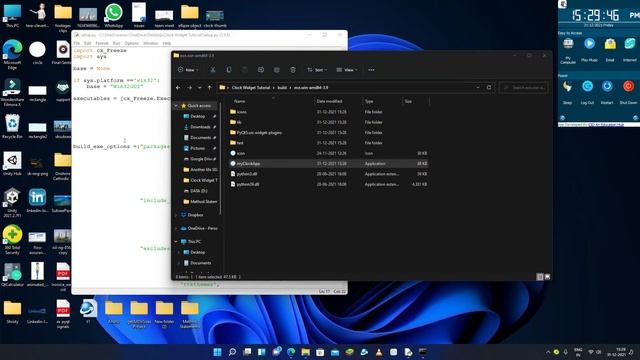
Task: Expand Dropbox node in navigation pane
Action: point(176,215)
